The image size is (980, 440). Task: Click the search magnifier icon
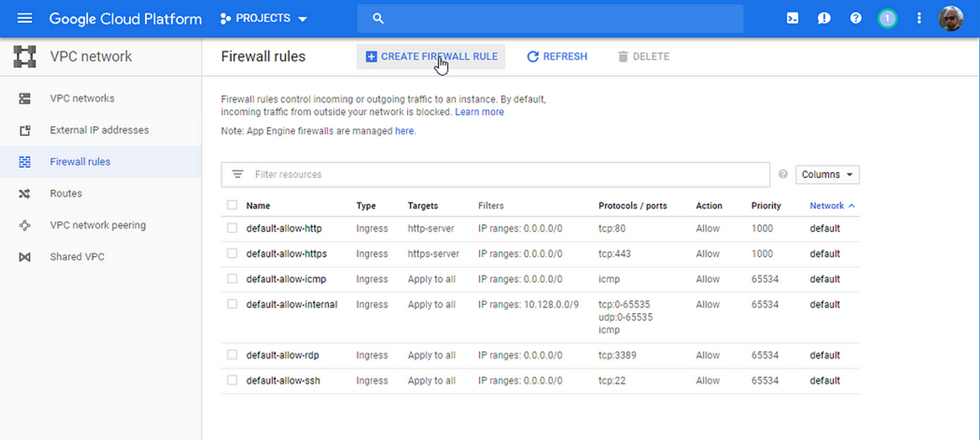pos(378,19)
